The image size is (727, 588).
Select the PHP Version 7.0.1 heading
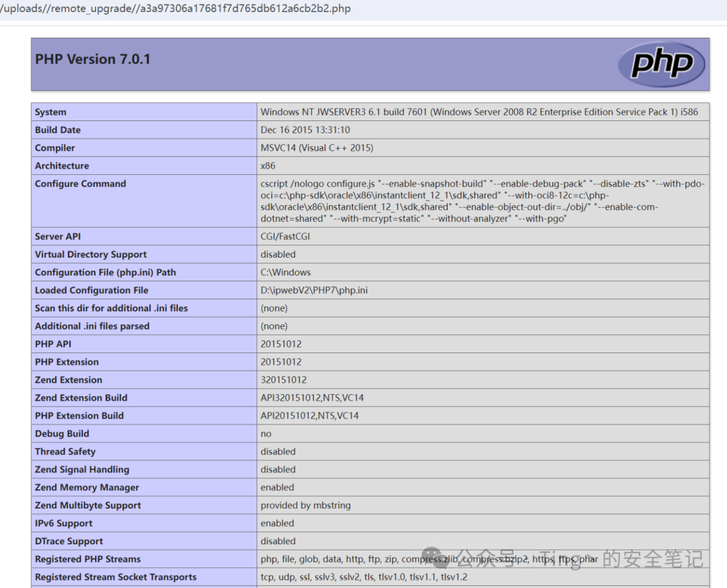93,59
